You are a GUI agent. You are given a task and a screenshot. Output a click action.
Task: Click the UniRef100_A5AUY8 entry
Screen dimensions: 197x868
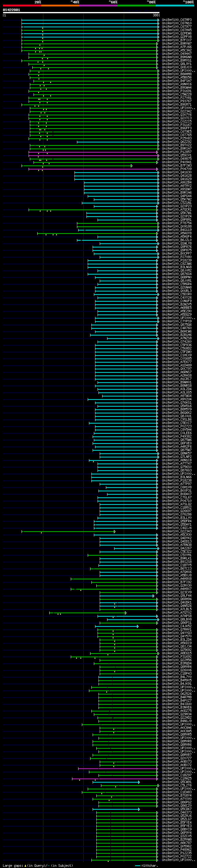(x=177, y=233)
